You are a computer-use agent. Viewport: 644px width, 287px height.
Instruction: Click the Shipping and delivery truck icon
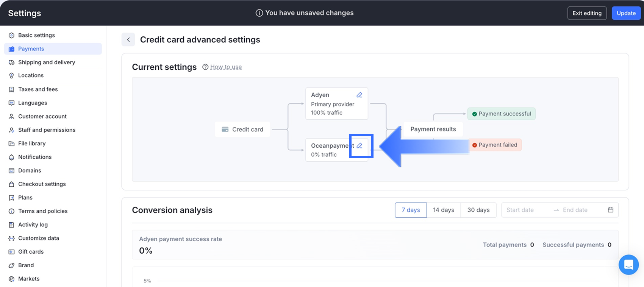(11, 62)
